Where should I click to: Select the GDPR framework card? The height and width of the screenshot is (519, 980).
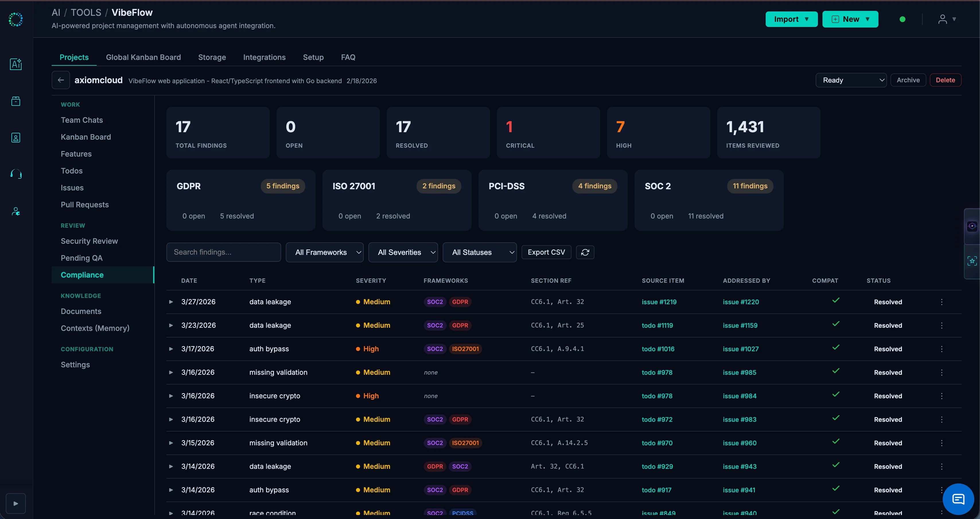coord(241,200)
